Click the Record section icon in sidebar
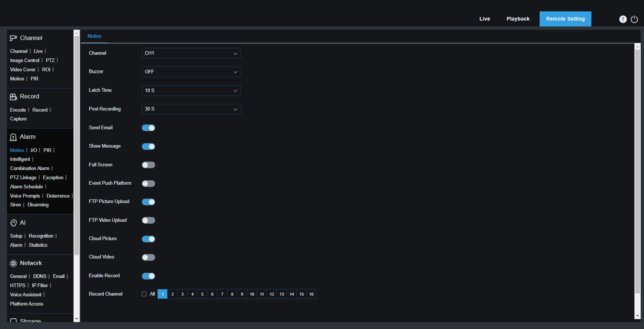The height and width of the screenshot is (329, 644). [x=13, y=97]
